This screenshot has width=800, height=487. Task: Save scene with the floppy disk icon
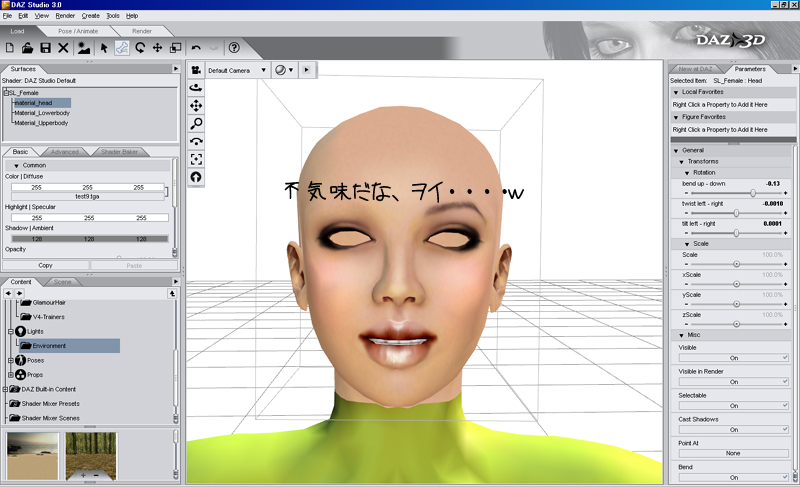[x=45, y=48]
